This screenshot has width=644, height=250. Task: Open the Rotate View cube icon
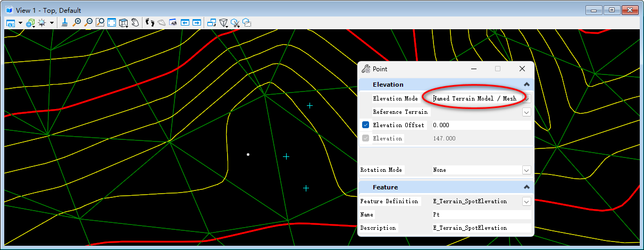point(123,23)
